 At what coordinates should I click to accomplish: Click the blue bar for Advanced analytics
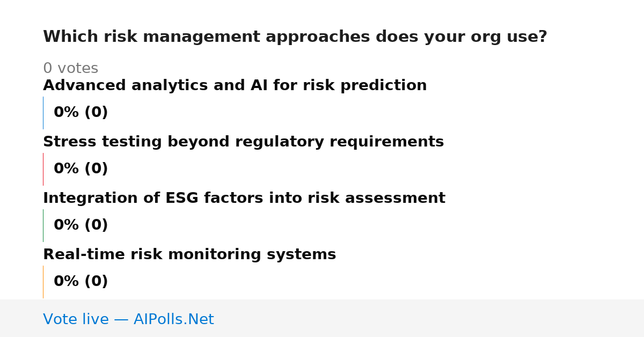(43, 113)
